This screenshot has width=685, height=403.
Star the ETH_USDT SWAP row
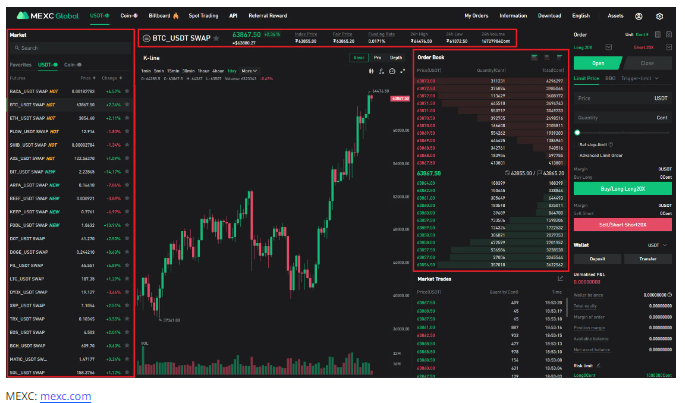click(x=127, y=118)
